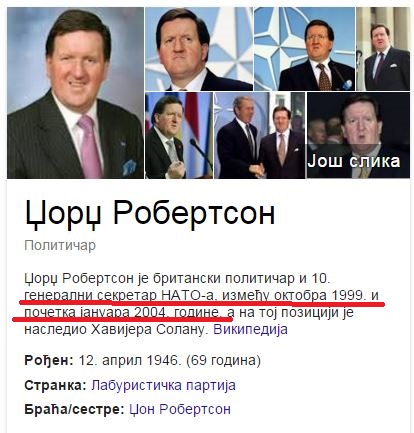Click the 12. април 1946. date text
The width and height of the screenshot is (414, 433).
pos(128,360)
